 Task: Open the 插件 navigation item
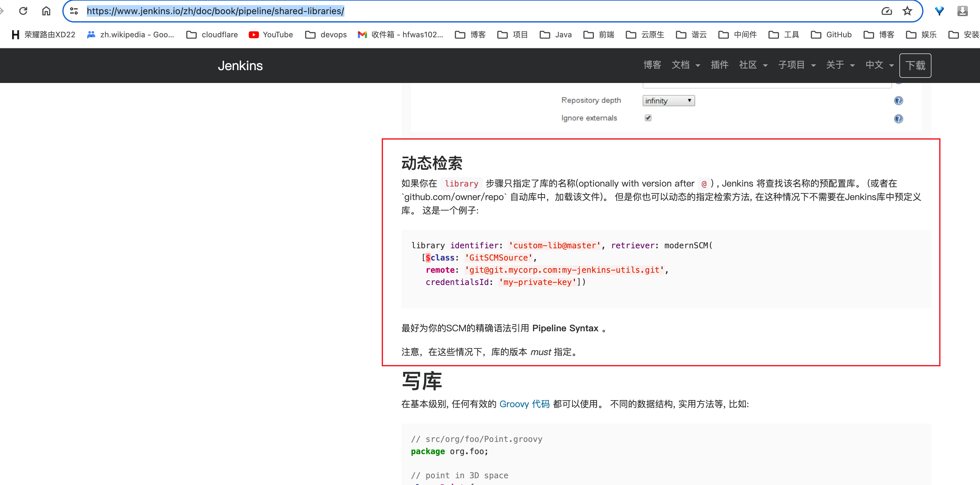(x=719, y=65)
